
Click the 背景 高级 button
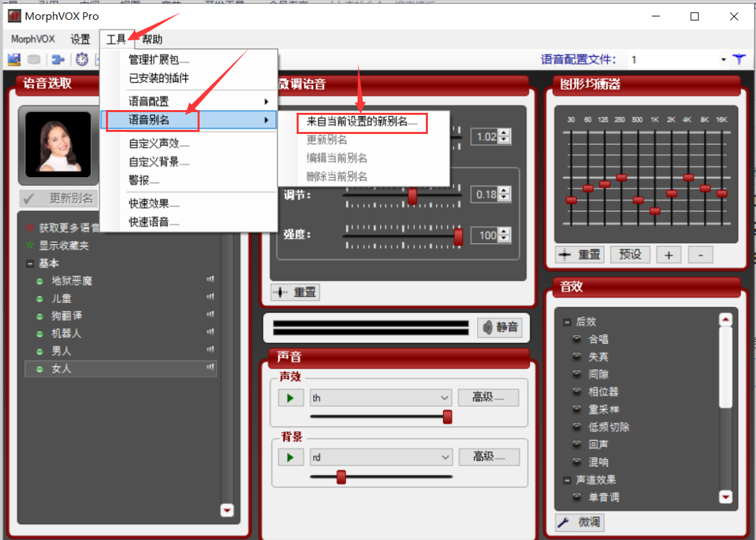coord(489,457)
